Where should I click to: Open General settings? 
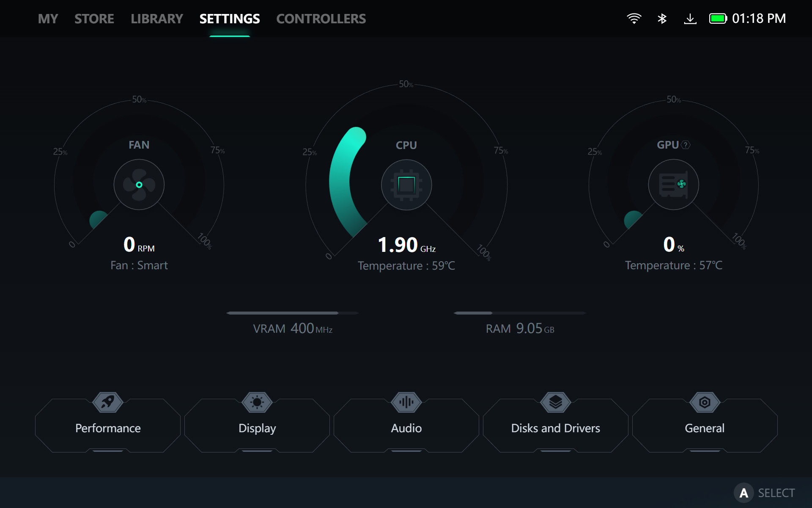(705, 428)
